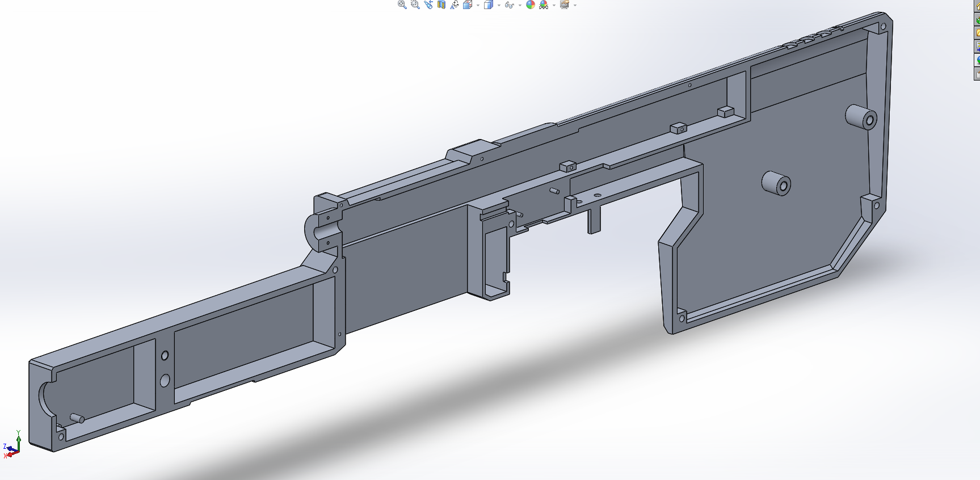The height and width of the screenshot is (480, 980).
Task: Select the lower cylindrical boss on the model
Action: point(776,183)
